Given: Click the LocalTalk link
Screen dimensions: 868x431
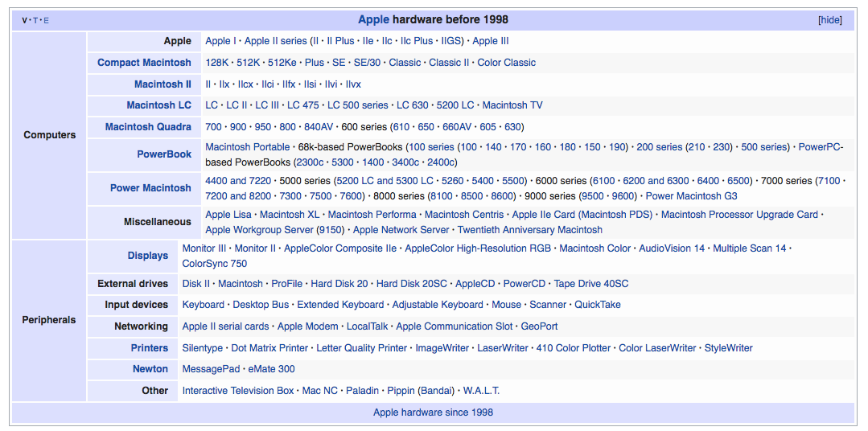Looking at the screenshot, I should (367, 326).
